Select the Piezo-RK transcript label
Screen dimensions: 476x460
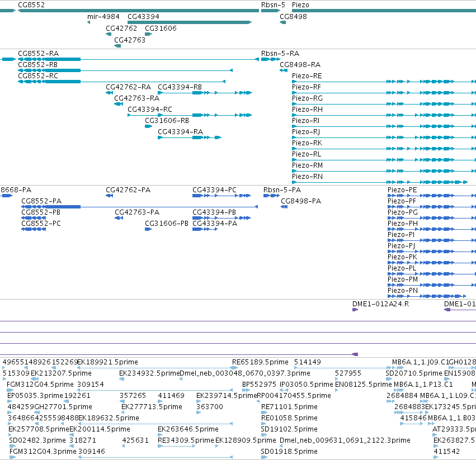(x=307, y=143)
